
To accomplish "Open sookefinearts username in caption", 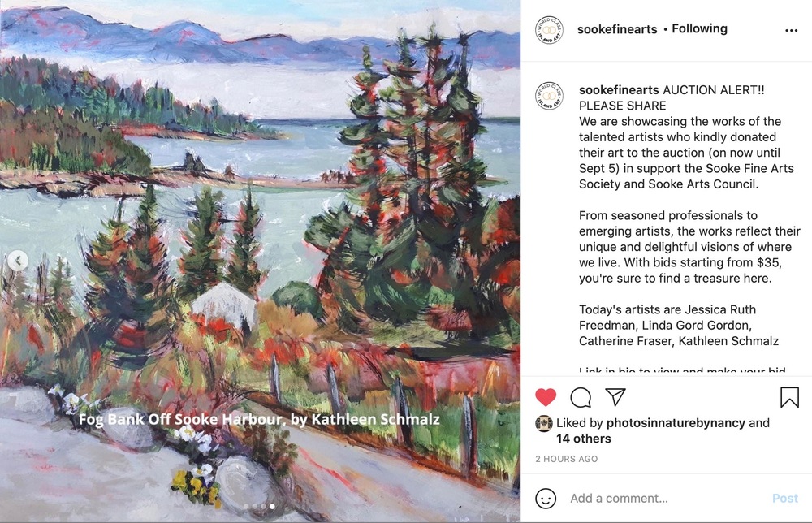I will tap(619, 89).
